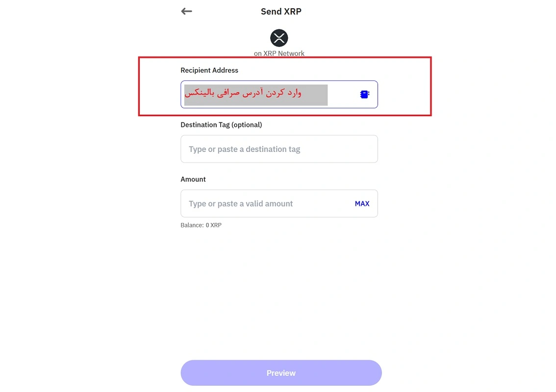Viewport: 556px width, 392px height.
Task: Click the Destination Tag label text
Action: click(x=221, y=125)
